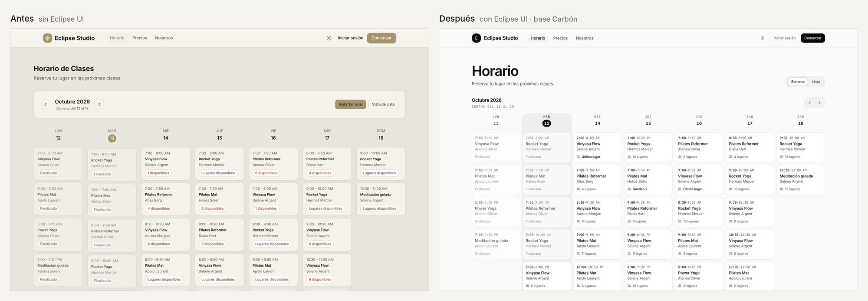The image size is (868, 301).
Task: Click 'SEMANA DEL 12 AL 18' label in Después
Action: [493, 106]
